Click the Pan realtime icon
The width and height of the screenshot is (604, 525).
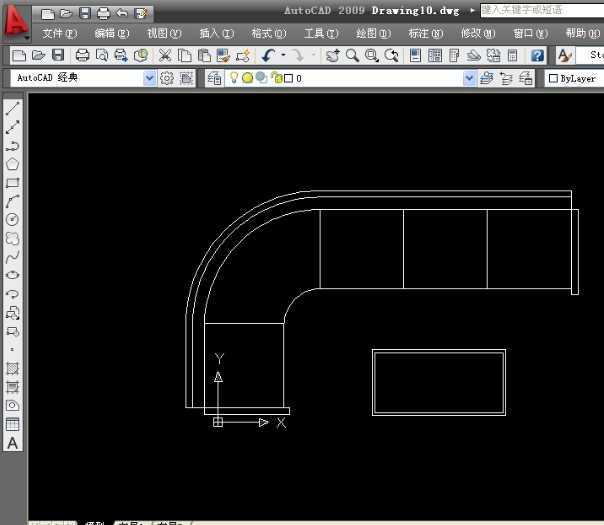332,56
